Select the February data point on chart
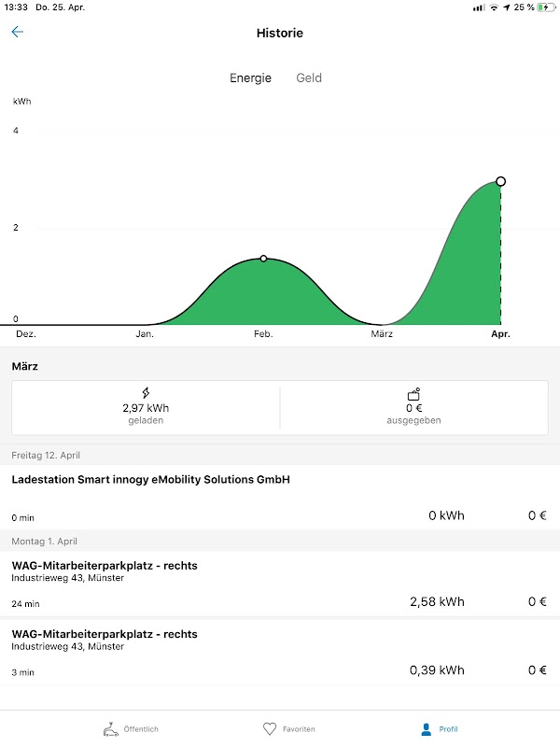This screenshot has width=560, height=747. [x=263, y=259]
